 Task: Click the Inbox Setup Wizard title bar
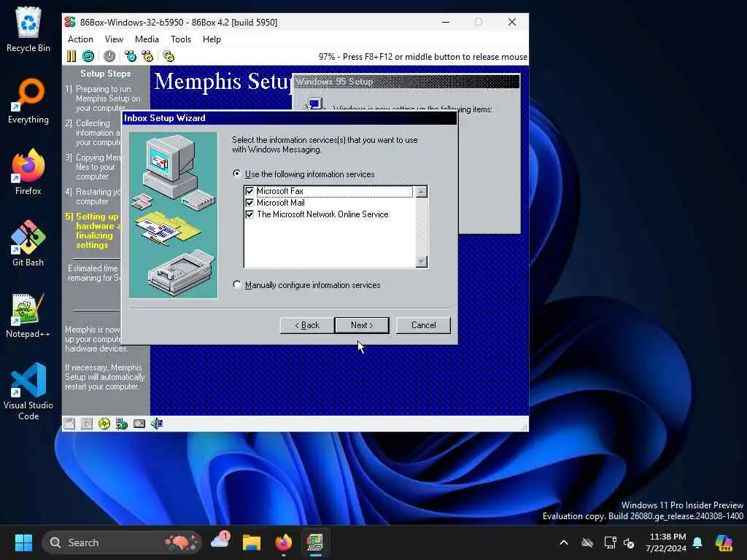tap(289, 118)
